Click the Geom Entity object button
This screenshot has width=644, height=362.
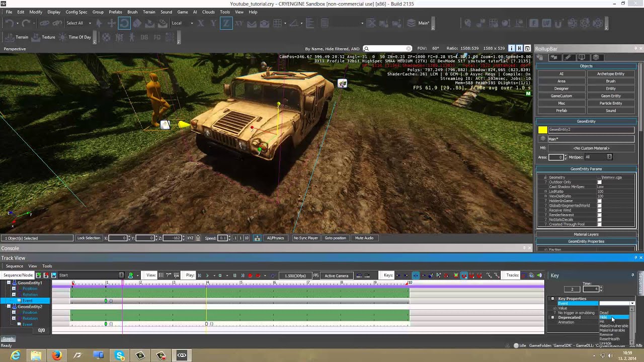tap(610, 96)
